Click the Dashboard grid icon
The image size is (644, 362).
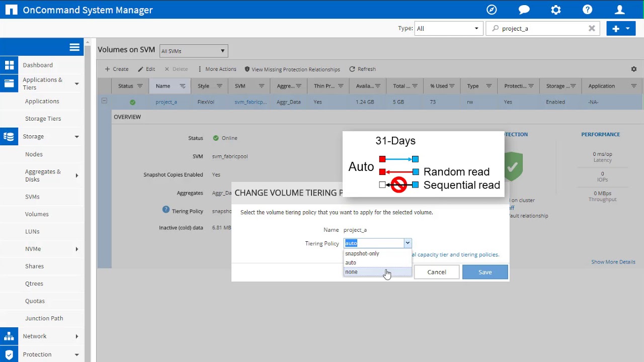[9, 65]
